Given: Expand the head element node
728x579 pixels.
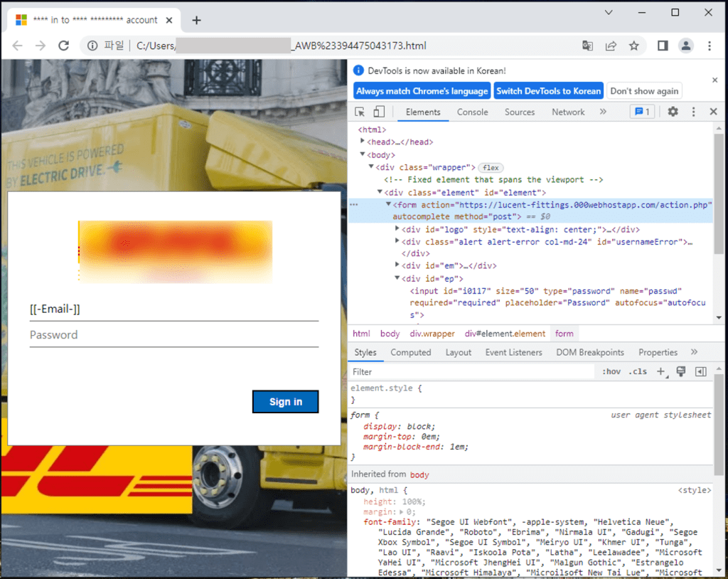Looking at the screenshot, I should (x=363, y=142).
